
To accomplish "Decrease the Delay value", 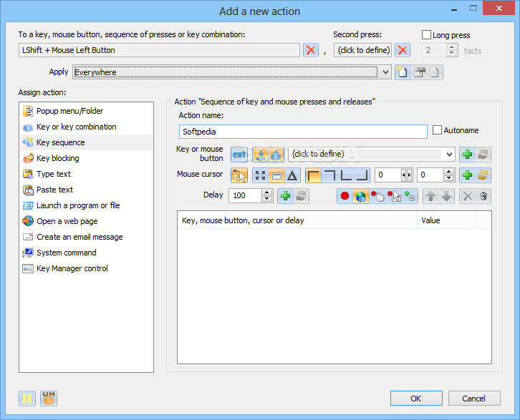I will [266, 199].
